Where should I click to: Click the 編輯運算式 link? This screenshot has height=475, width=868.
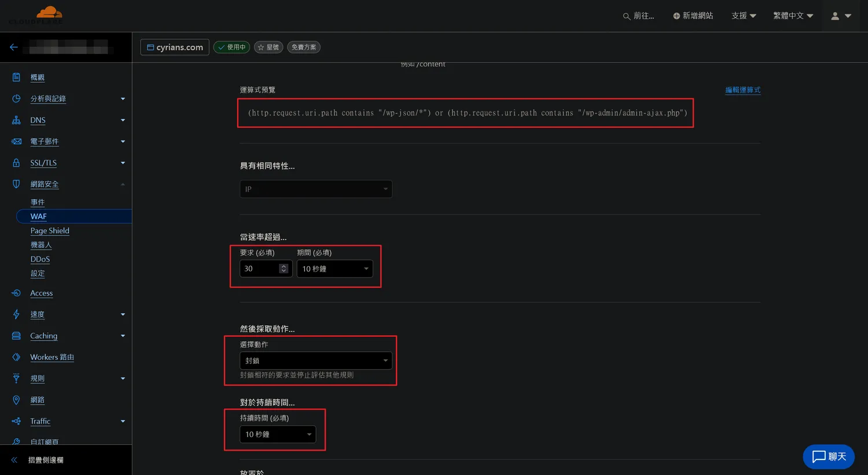coord(742,90)
